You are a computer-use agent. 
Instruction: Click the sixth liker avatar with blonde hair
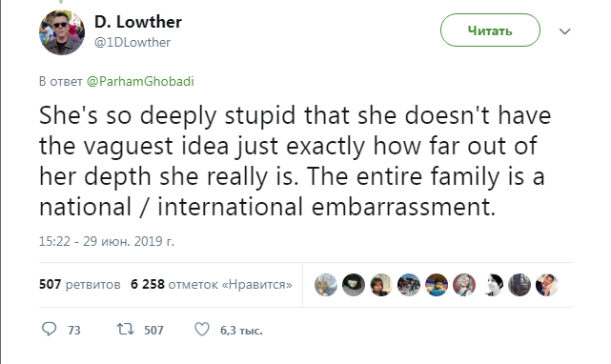coord(464,285)
